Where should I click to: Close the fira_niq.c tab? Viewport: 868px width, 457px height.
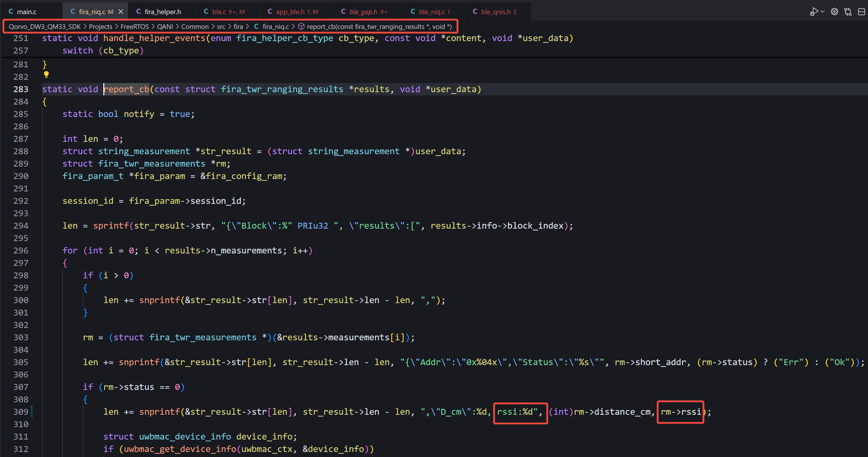click(x=121, y=12)
